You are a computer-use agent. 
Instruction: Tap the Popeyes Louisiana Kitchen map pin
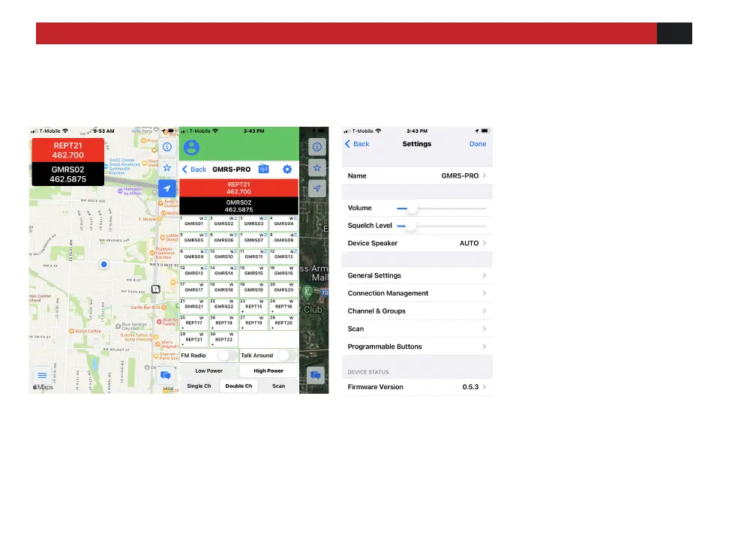tap(152, 253)
